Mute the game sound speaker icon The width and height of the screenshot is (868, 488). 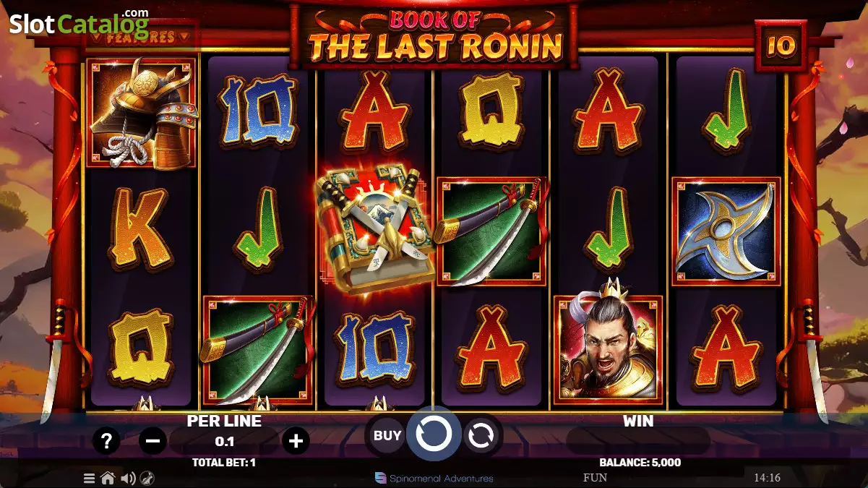pyautogui.click(x=128, y=478)
